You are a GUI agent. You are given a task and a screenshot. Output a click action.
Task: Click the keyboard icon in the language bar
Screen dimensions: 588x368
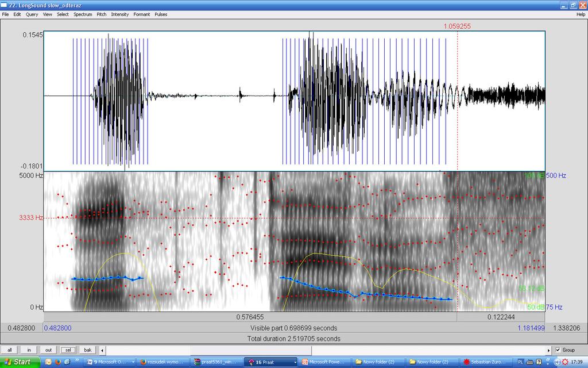(530, 362)
